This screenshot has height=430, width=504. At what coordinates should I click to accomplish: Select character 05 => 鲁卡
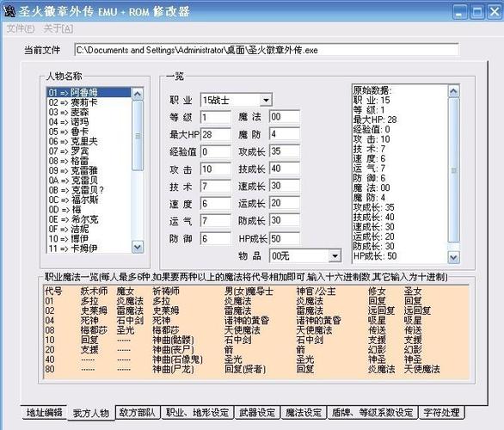pos(89,132)
